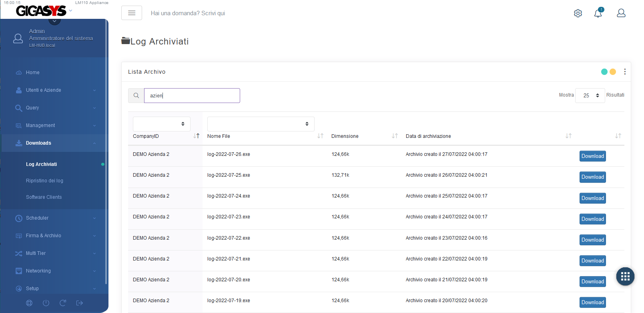Open the notifications bell
The width and height of the screenshot is (644, 313).
tap(598, 13)
